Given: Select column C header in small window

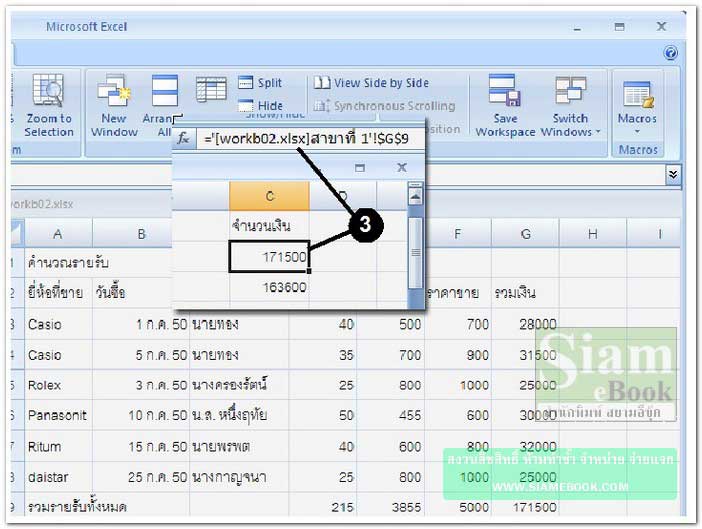Looking at the screenshot, I should tap(270, 196).
